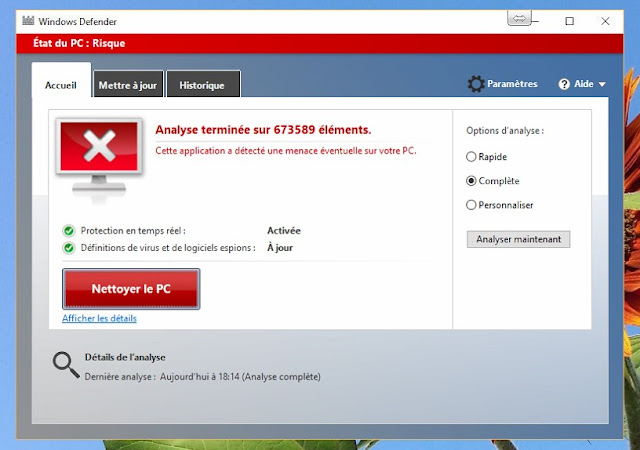Click the double-arrow overlay icon in title bar
This screenshot has width=640, height=450.
click(x=519, y=18)
